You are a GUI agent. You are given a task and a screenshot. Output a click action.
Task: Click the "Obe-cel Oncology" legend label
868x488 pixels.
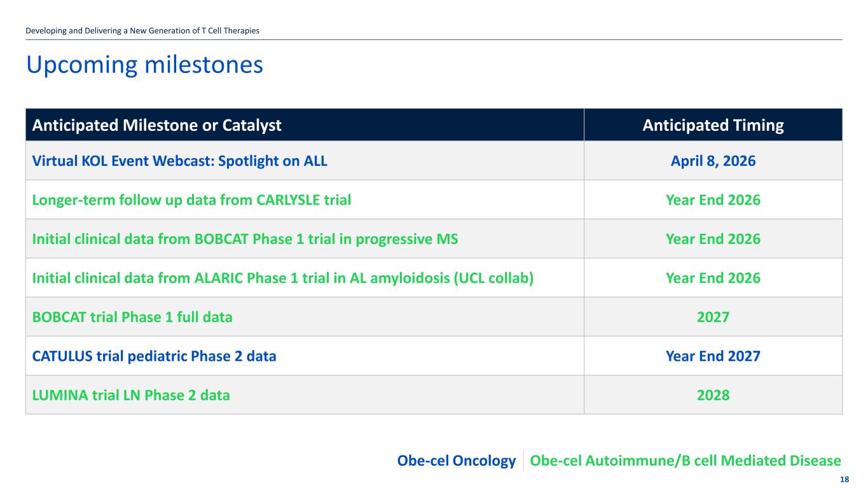tap(456, 461)
